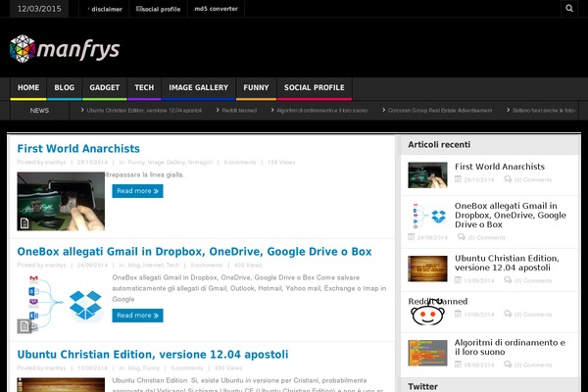Open the OneBox allegati Gmail post title

[194, 252]
